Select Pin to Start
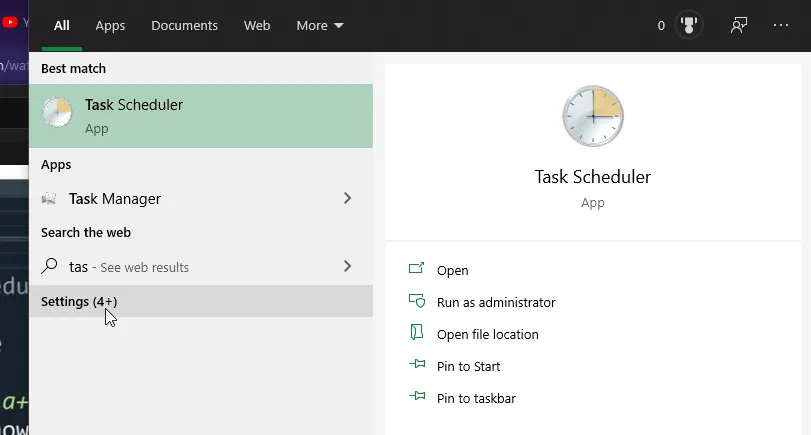811x435 pixels. click(469, 367)
